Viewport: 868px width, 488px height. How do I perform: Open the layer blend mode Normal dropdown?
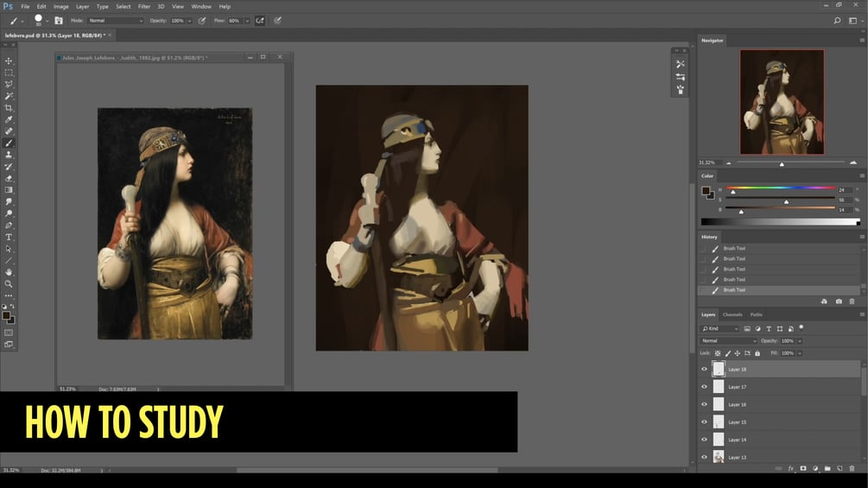pos(728,341)
